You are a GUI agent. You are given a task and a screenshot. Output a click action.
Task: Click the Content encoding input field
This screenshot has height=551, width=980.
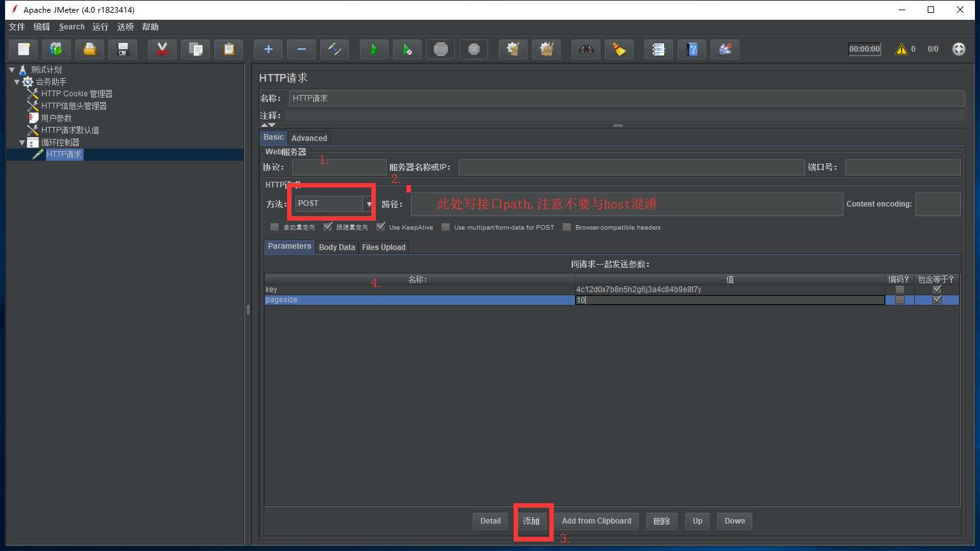[x=937, y=204]
